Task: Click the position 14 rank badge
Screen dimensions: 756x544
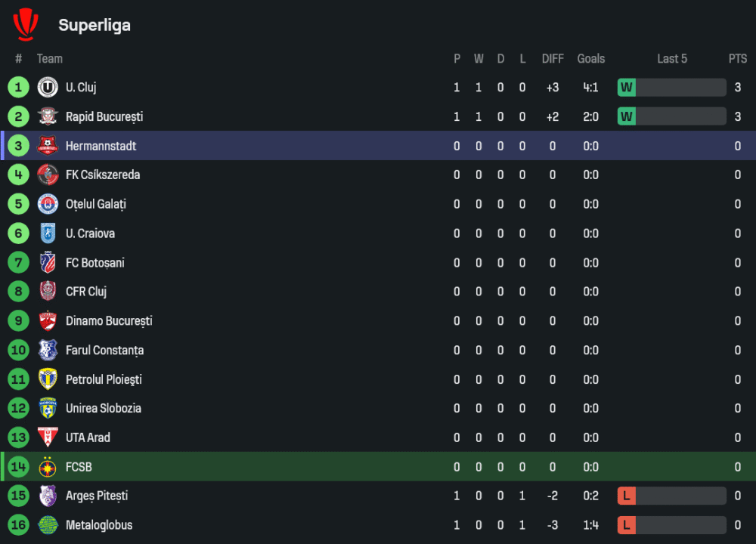Action: (x=18, y=467)
